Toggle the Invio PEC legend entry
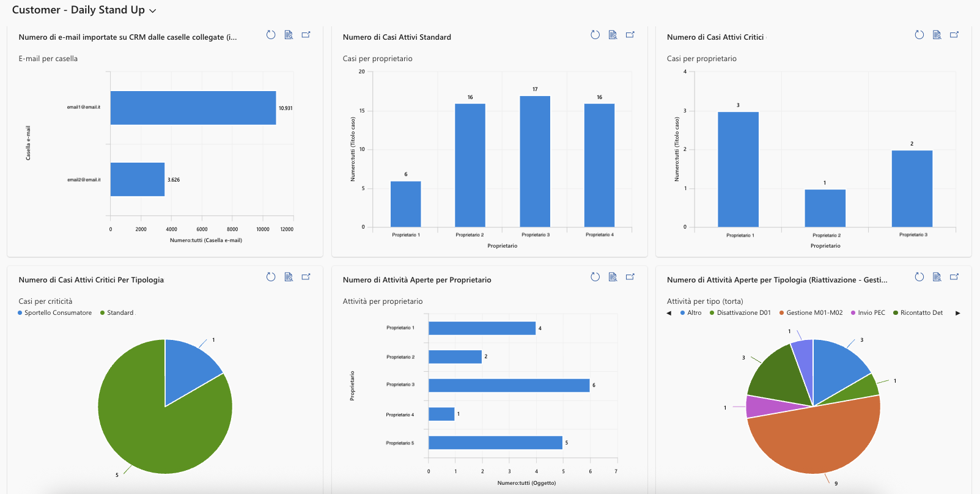This screenshot has width=980, height=494. pos(868,312)
